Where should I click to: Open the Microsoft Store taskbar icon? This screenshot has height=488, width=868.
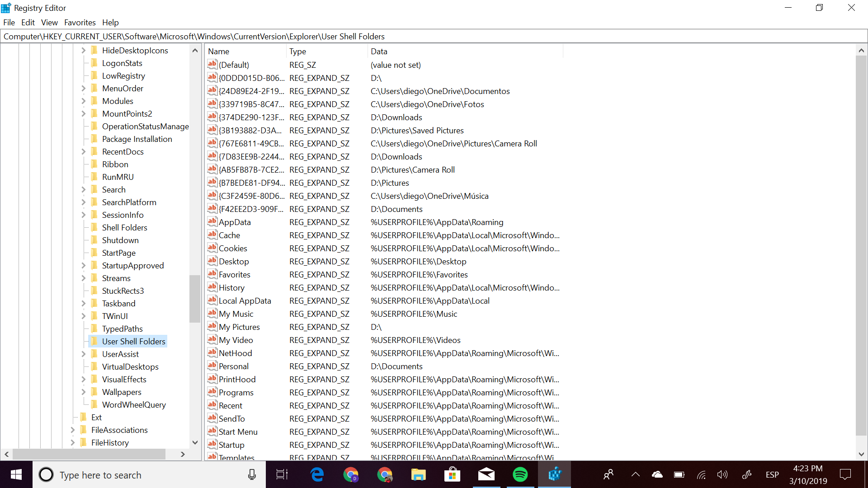452,474
